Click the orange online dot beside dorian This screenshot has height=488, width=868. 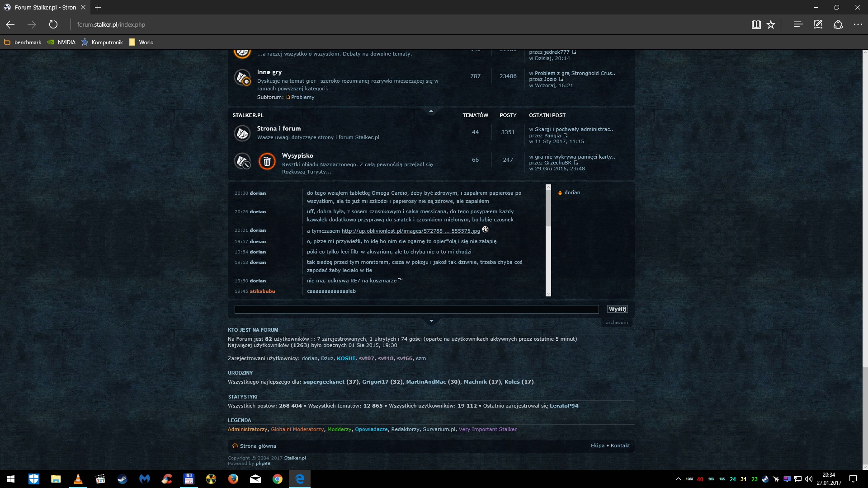pos(560,193)
